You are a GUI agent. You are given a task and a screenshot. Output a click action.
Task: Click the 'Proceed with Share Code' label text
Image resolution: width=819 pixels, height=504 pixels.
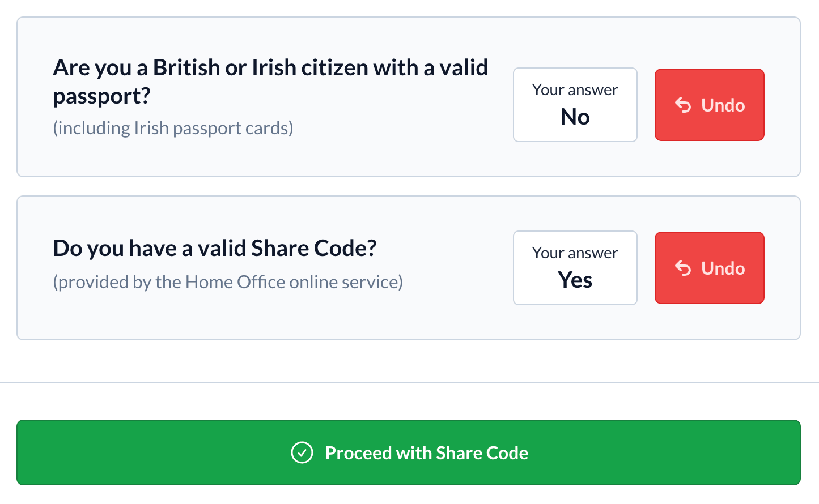[x=427, y=453]
